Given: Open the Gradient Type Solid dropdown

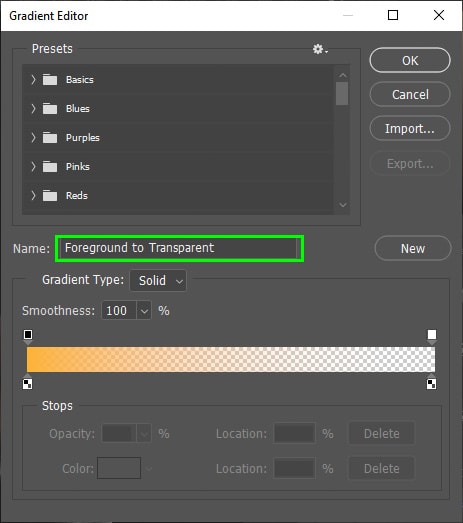Looking at the screenshot, I should (x=158, y=281).
